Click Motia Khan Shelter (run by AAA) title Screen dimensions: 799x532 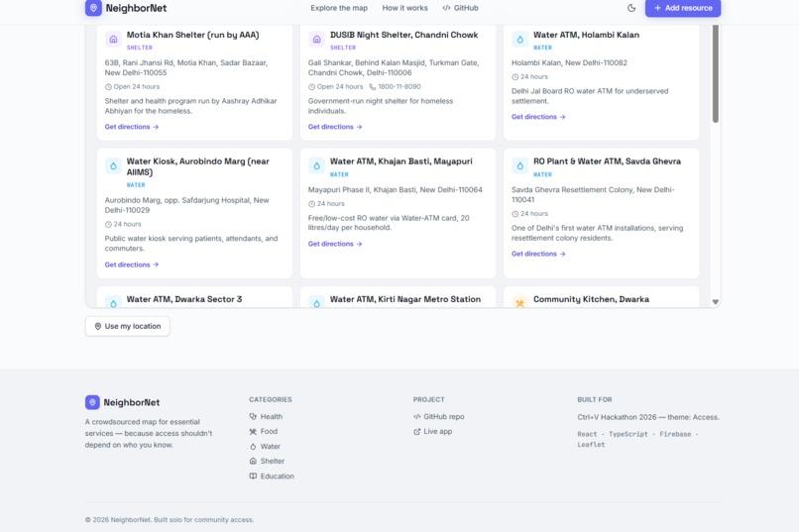pyautogui.click(x=192, y=35)
